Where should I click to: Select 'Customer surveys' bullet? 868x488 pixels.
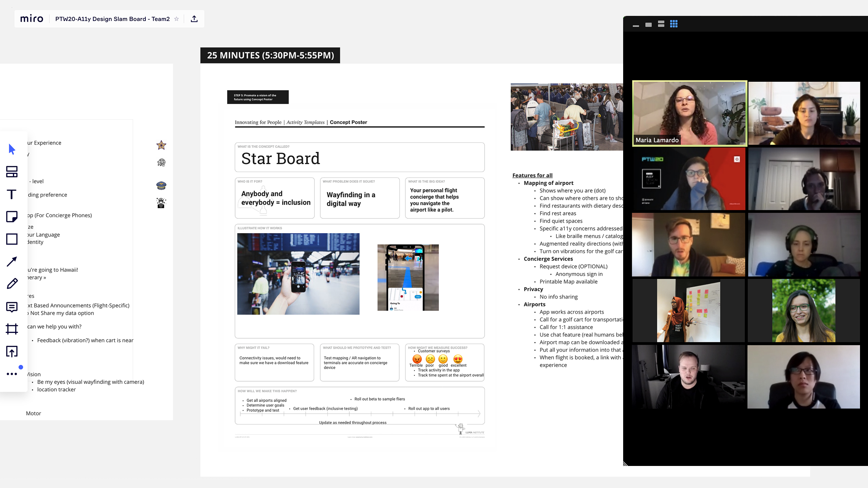tap(434, 351)
